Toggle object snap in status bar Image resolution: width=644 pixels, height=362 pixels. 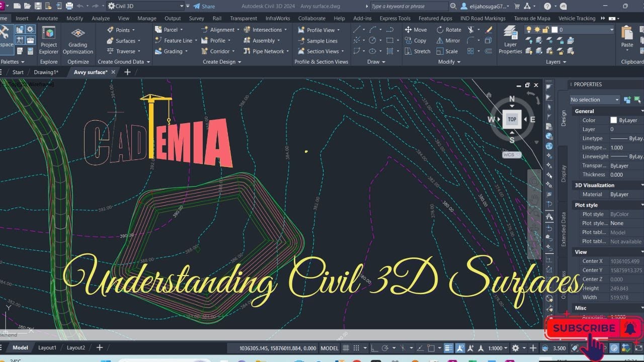[x=431, y=348]
